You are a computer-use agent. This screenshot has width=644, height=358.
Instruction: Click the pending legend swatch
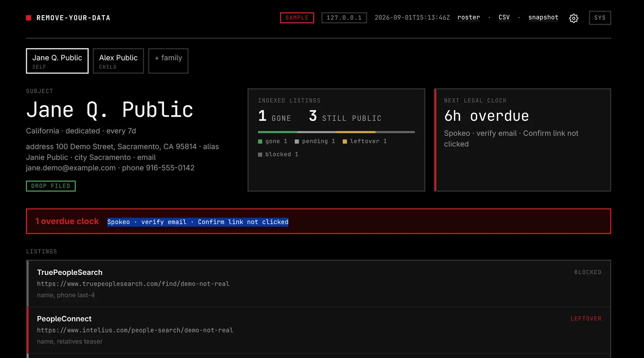297,142
